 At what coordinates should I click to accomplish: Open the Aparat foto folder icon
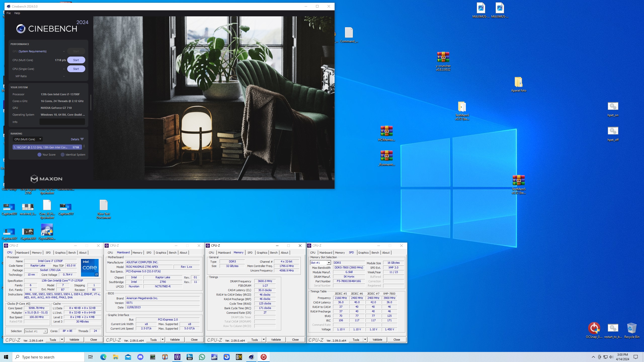(518, 84)
